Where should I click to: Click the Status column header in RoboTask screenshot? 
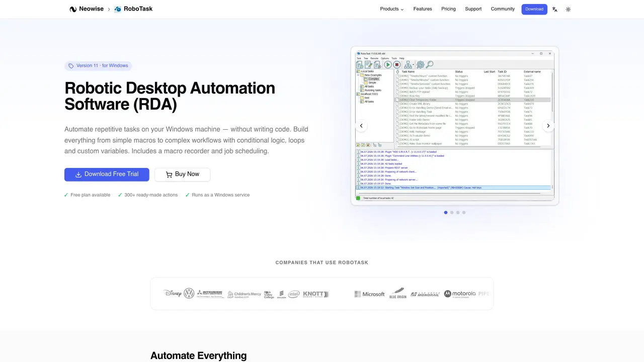pyautogui.click(x=459, y=71)
